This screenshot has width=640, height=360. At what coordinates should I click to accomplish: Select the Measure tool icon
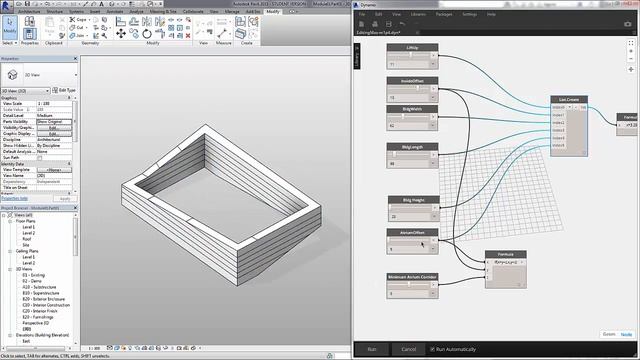[222, 33]
